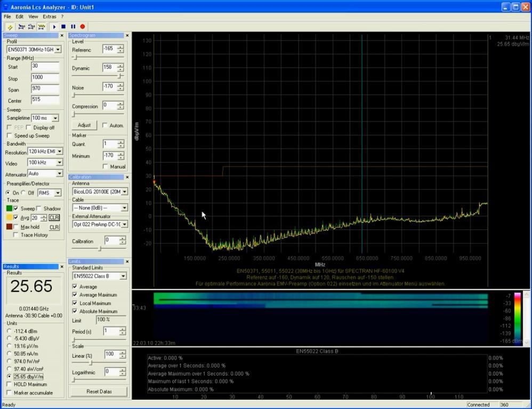Viewport: 532px width, 409px height.
Task: Enable the Display off checkbox
Action: click(29, 127)
